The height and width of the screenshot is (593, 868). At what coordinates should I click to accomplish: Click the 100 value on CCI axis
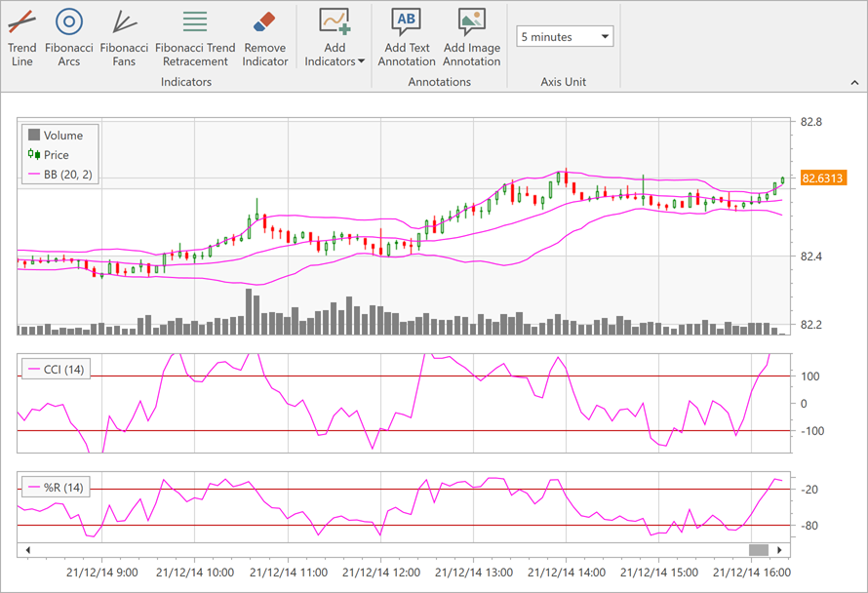[809, 376]
